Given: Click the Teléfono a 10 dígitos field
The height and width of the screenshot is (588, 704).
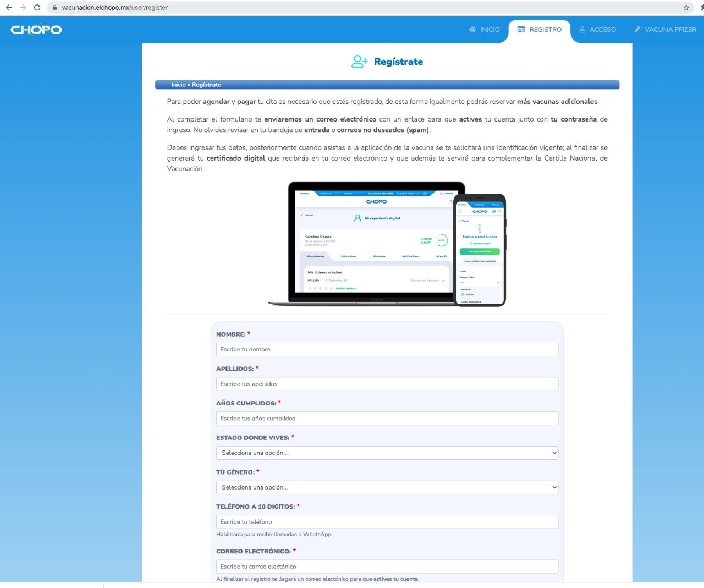Looking at the screenshot, I should pyautogui.click(x=387, y=522).
